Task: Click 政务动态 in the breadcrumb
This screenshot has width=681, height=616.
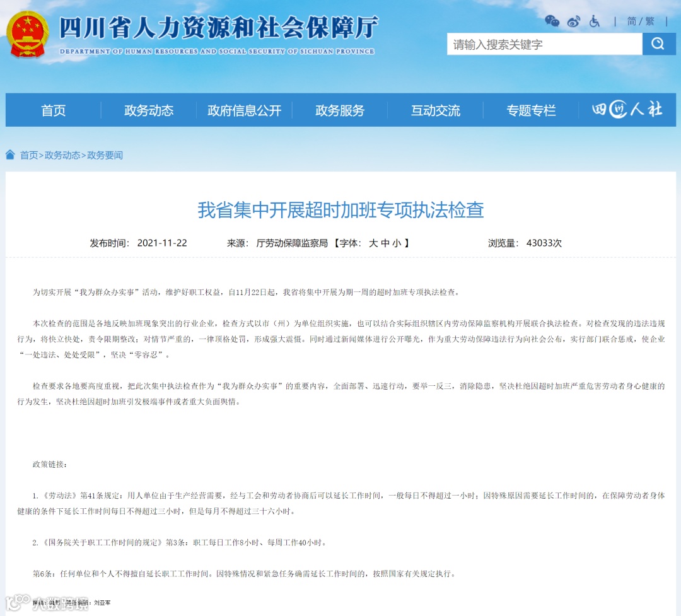Action: pos(62,155)
